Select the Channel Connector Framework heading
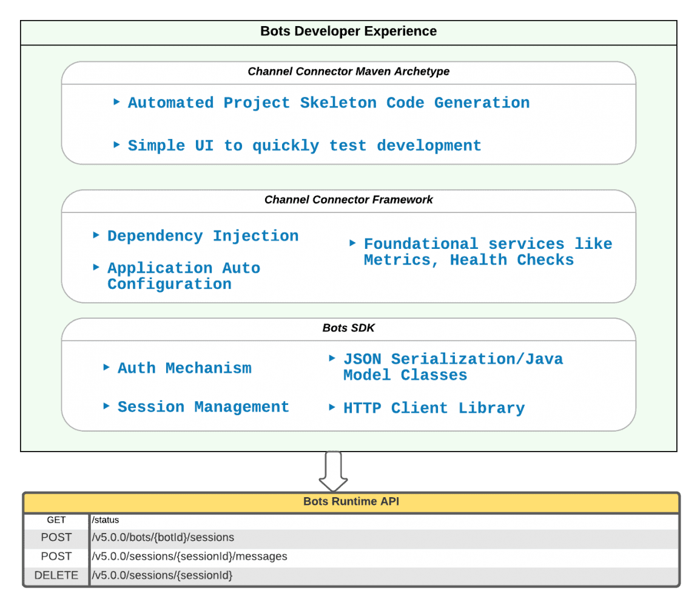Image resolution: width=700 pixels, height=607 pixels. 348,200
